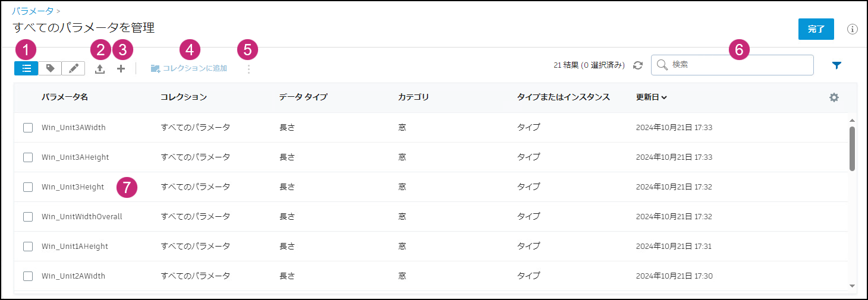The height and width of the screenshot is (300, 868).
Task: Sort by 更新日 column dropdown arrow
Action: coord(663,97)
